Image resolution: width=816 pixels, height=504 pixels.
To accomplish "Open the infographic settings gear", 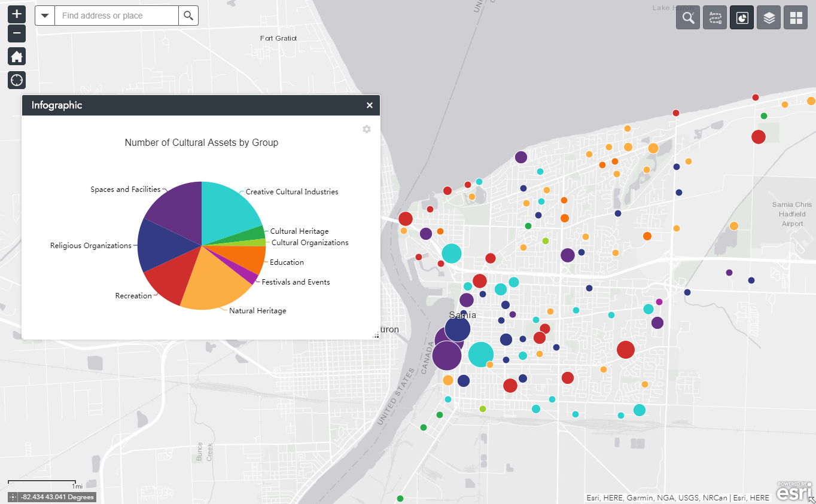I will (x=366, y=129).
